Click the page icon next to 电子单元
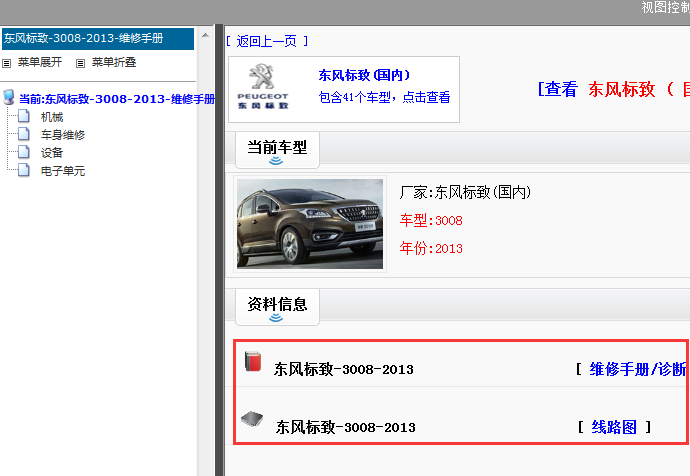The height and width of the screenshot is (476, 690). 24,170
